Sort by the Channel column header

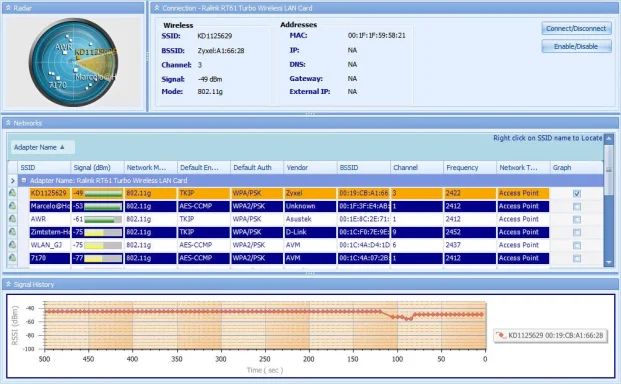[417, 167]
